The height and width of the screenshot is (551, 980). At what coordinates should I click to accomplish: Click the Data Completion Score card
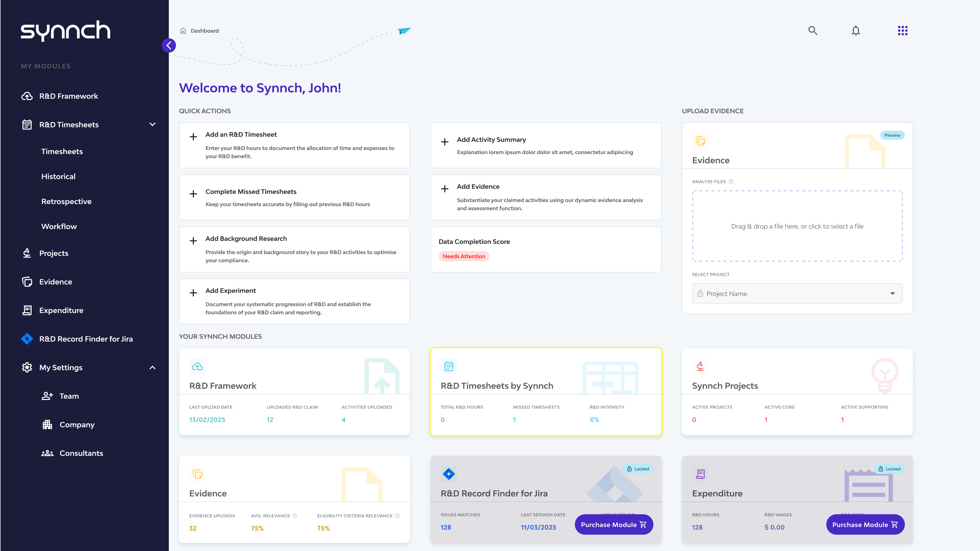tap(545, 249)
